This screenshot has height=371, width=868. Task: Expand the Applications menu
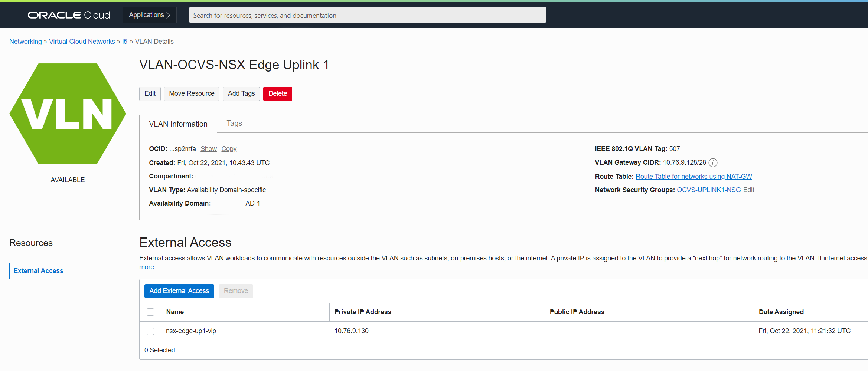point(149,15)
